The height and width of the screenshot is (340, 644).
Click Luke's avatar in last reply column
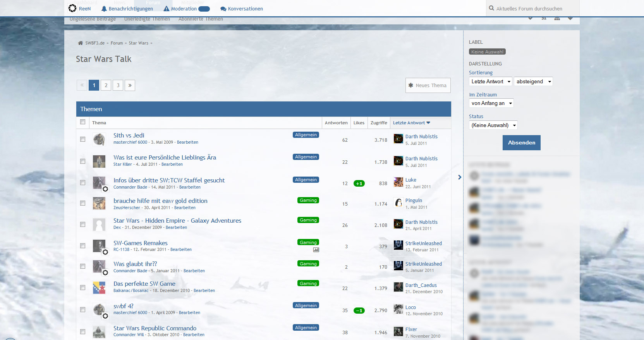click(x=398, y=182)
